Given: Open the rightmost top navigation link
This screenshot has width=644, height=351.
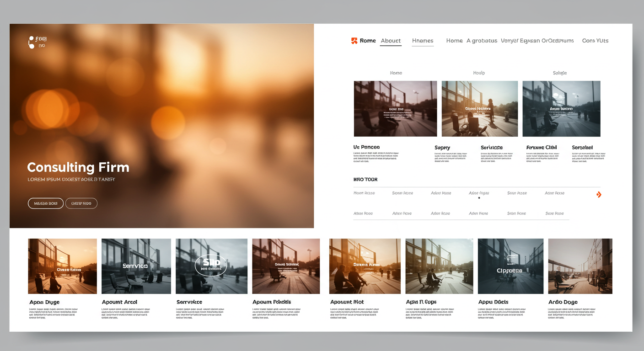Looking at the screenshot, I should click(x=595, y=41).
